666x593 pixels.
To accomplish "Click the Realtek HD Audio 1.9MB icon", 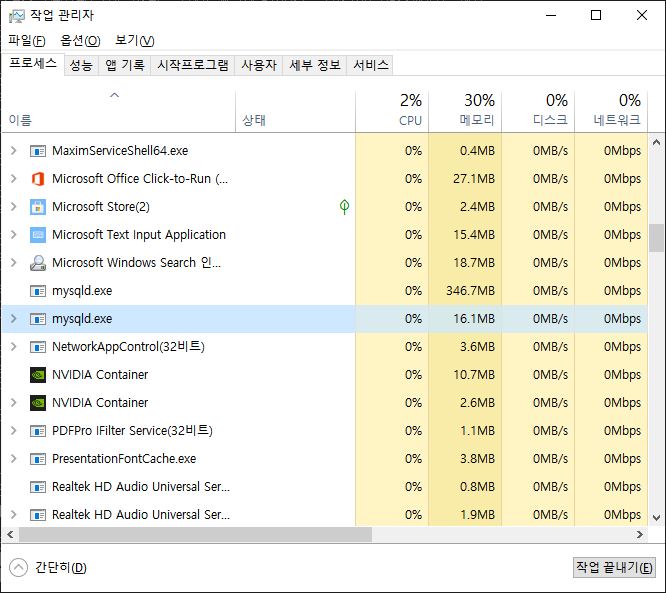I will point(38,515).
